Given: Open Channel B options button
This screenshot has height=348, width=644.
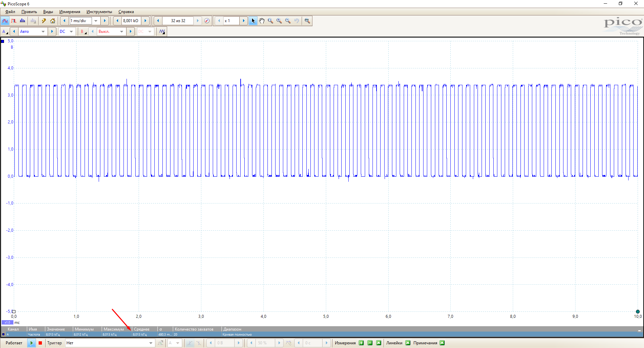Looking at the screenshot, I should (x=83, y=32).
